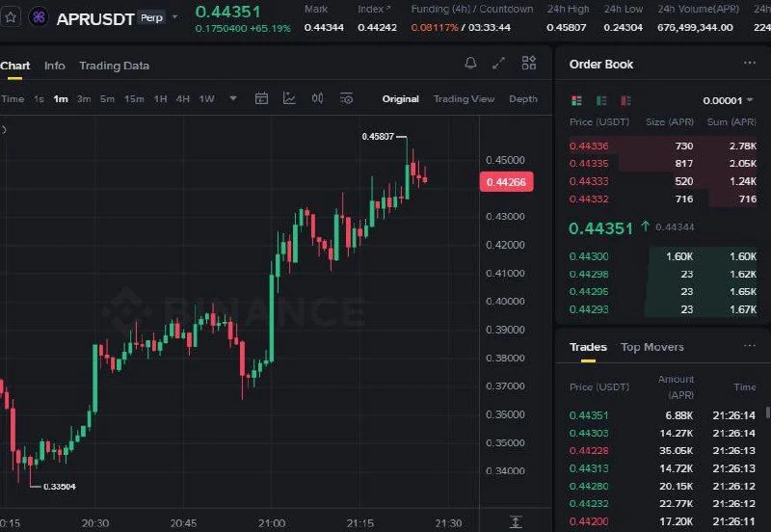The image size is (771, 532).
Task: Select Top Movers tab
Action: 652,347
